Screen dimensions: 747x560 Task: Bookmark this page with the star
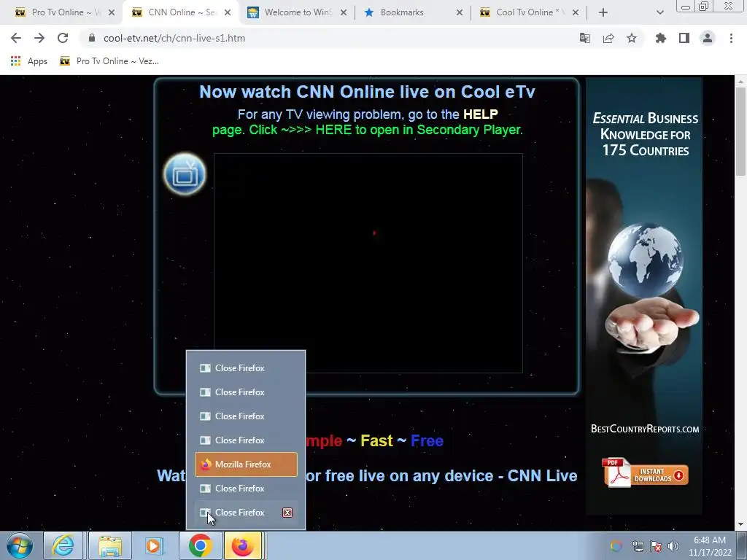coord(632,38)
